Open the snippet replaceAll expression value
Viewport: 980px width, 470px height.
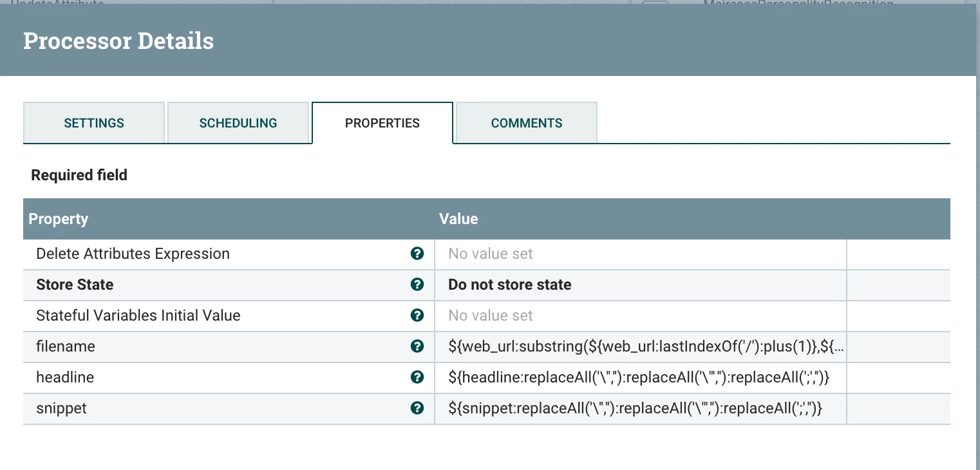click(x=641, y=408)
